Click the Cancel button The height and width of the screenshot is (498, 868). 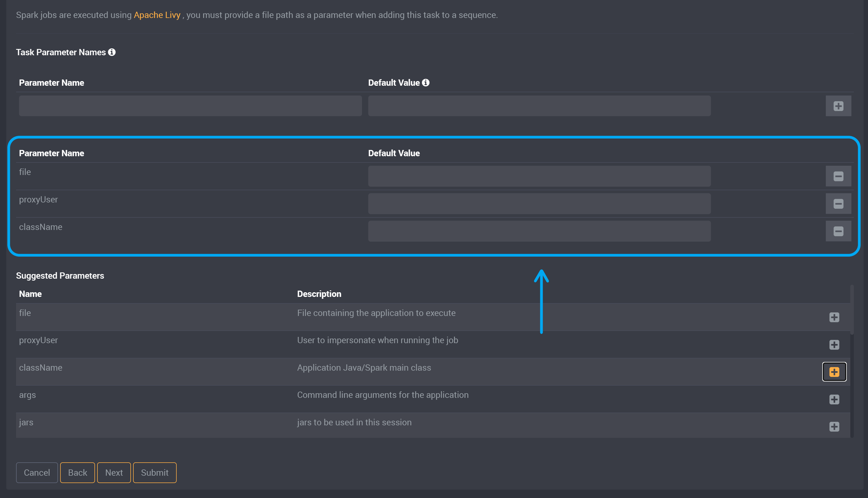click(37, 472)
